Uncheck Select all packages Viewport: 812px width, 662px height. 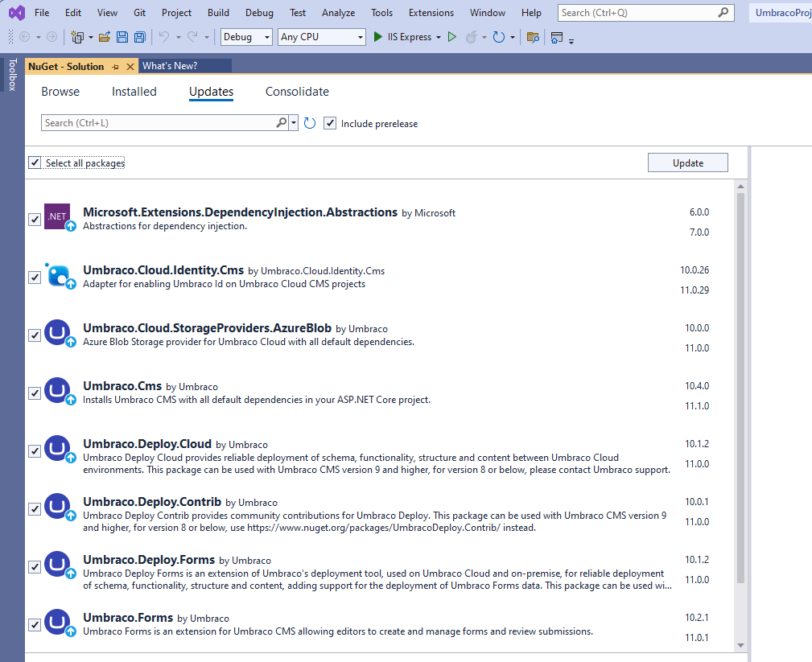coord(35,162)
